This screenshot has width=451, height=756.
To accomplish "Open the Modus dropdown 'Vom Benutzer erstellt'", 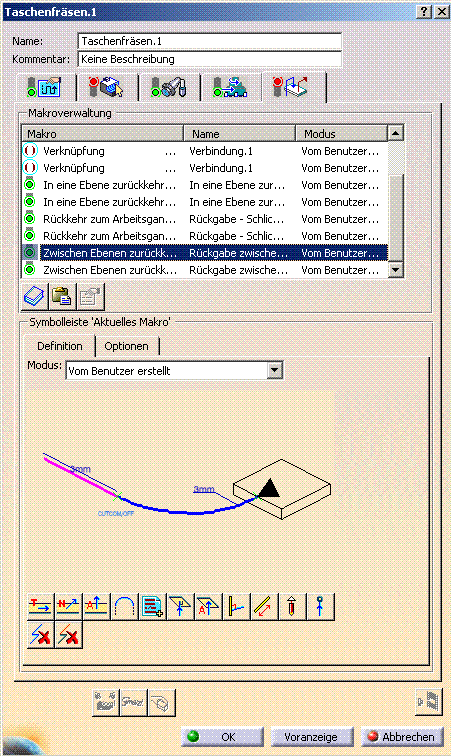I will (x=274, y=370).
